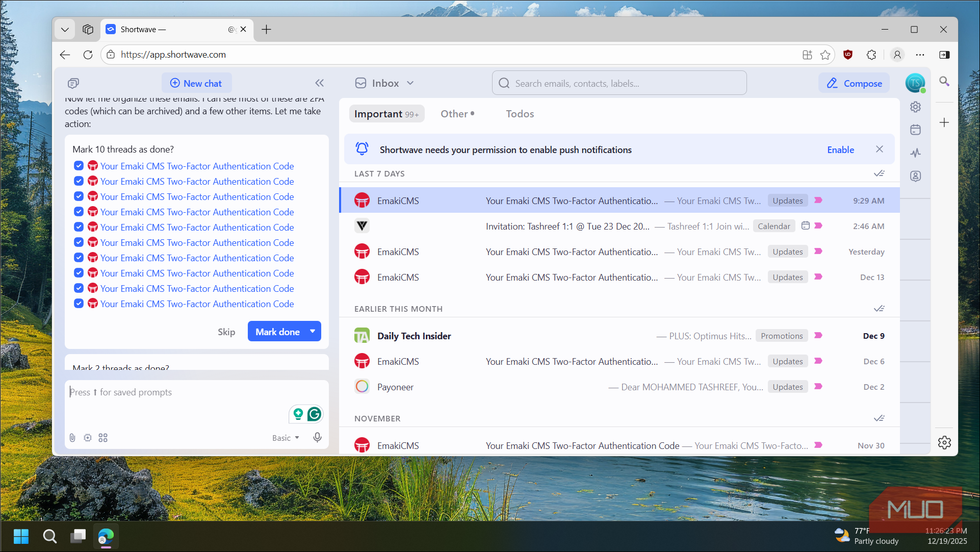
Task: Open Shortwave settings gear beside the inbox
Action: (915, 107)
